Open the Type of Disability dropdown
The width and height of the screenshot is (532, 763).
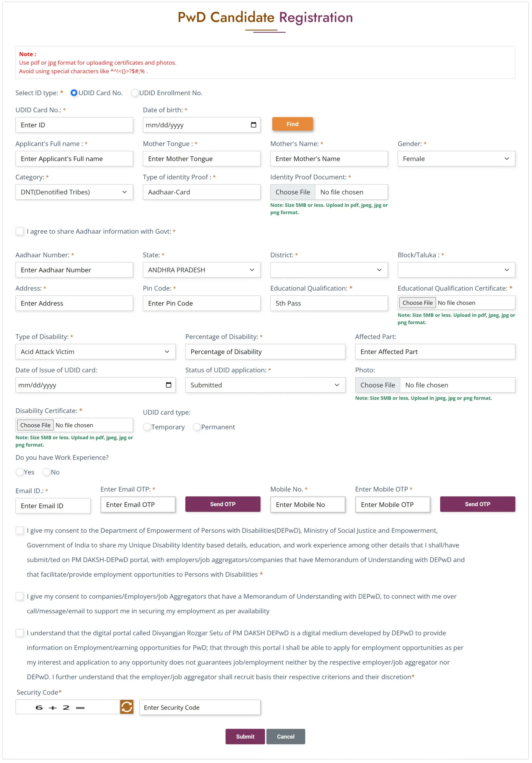95,352
